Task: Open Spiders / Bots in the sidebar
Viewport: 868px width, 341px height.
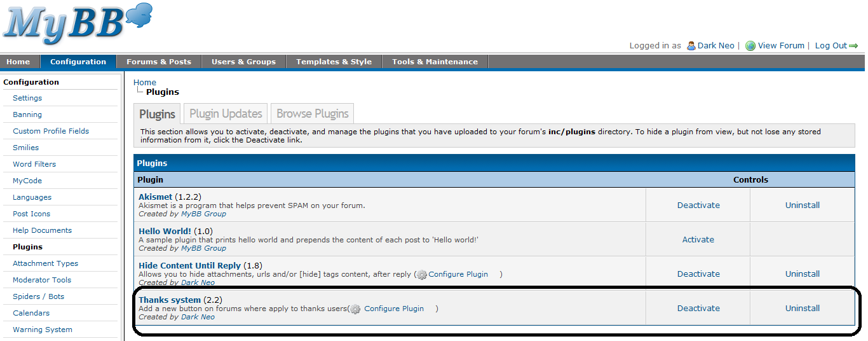Action: 39,296
